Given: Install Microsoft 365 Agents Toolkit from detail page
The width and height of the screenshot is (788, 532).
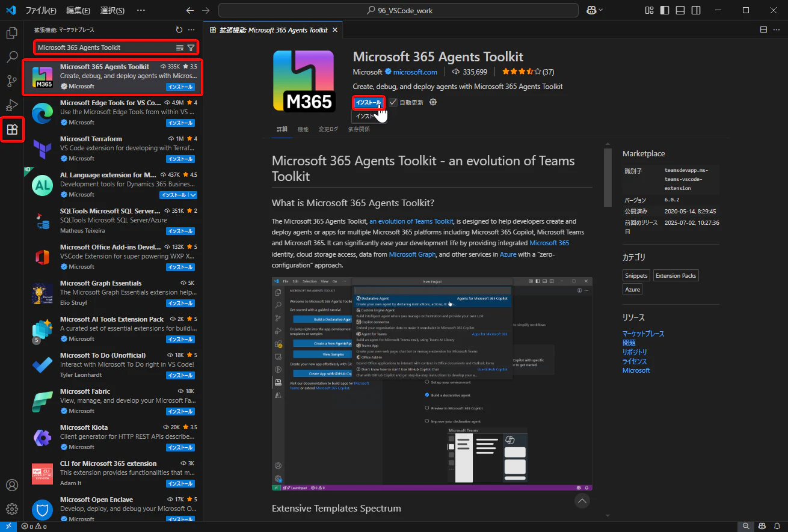Looking at the screenshot, I should (368, 102).
